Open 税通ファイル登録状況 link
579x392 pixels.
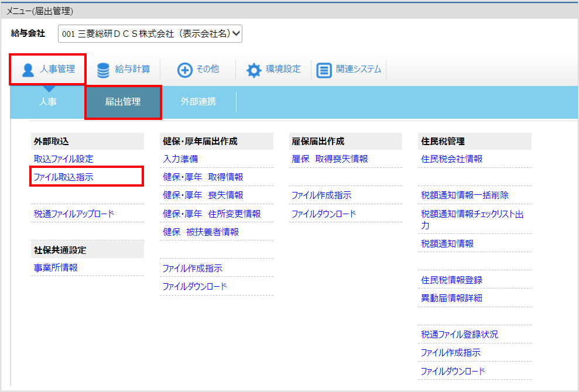pos(460,335)
